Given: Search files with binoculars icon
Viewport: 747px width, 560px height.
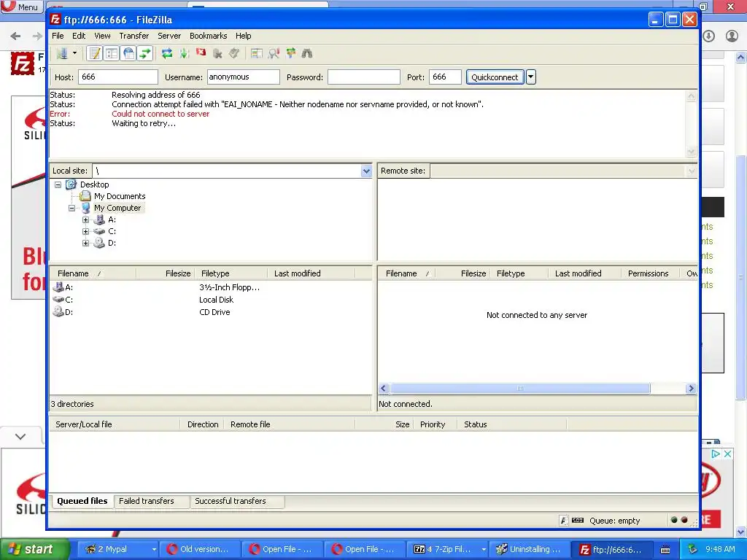Looking at the screenshot, I should coord(307,53).
